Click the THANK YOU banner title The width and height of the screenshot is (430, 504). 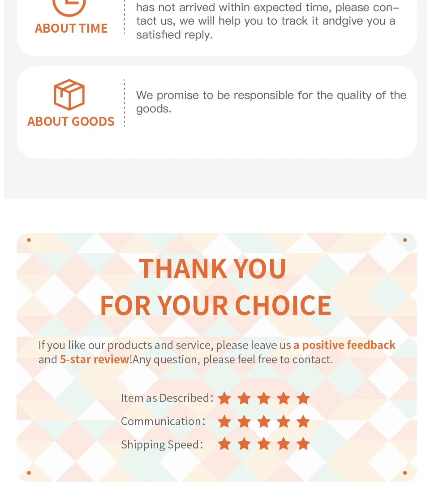click(x=212, y=268)
